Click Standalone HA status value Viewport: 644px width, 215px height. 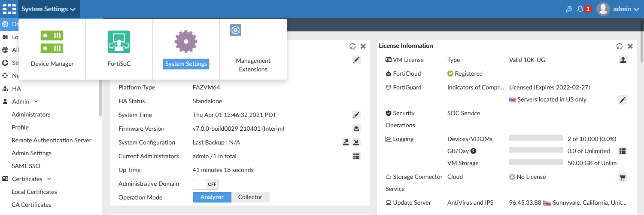(208, 101)
